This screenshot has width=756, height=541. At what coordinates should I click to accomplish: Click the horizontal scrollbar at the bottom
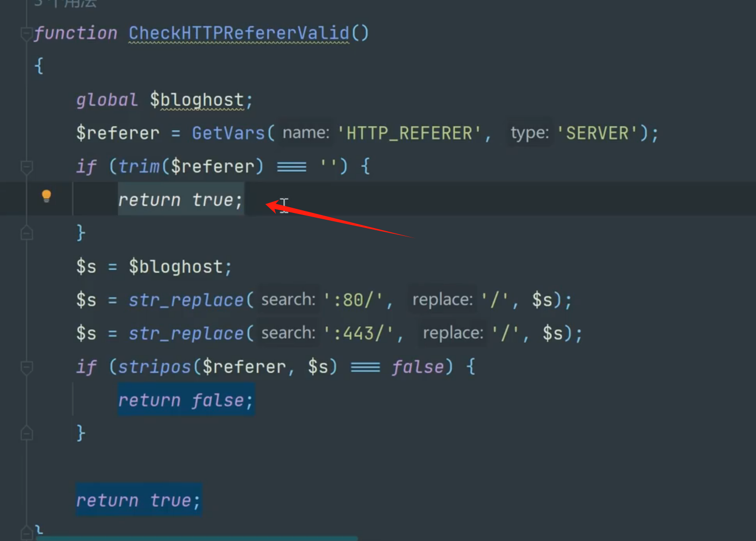(197, 538)
